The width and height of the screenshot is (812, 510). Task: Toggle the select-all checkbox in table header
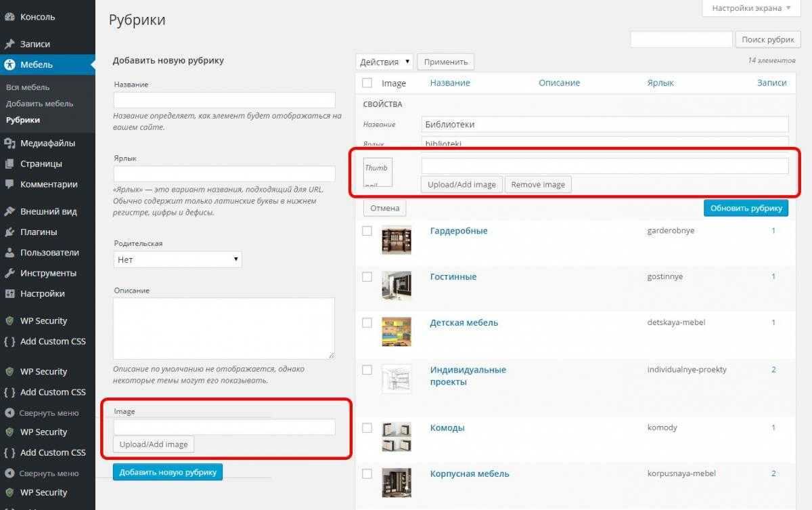[x=367, y=83]
